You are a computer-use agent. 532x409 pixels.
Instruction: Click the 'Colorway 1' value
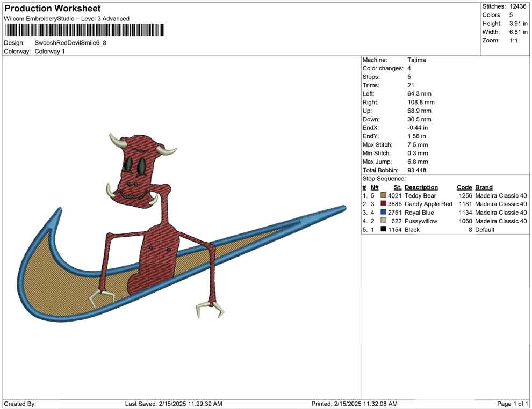point(49,51)
